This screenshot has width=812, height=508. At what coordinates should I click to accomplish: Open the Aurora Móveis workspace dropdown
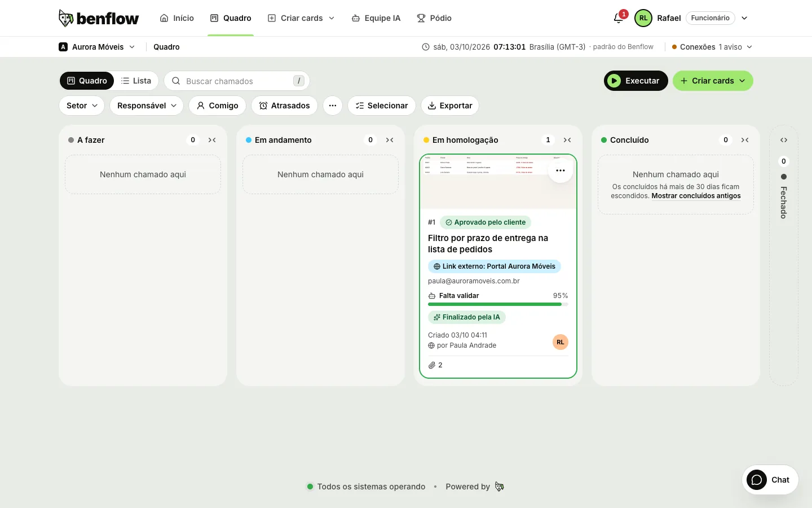click(x=97, y=47)
